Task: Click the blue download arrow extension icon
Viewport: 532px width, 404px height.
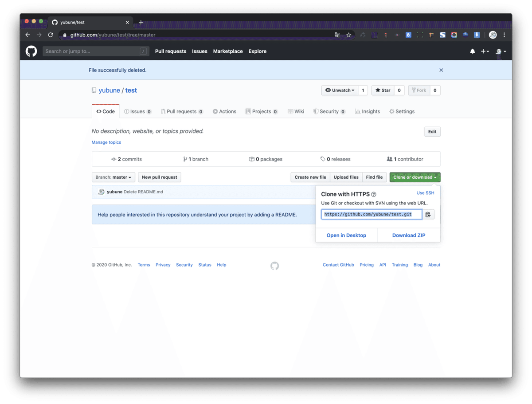Action: pyautogui.click(x=477, y=35)
